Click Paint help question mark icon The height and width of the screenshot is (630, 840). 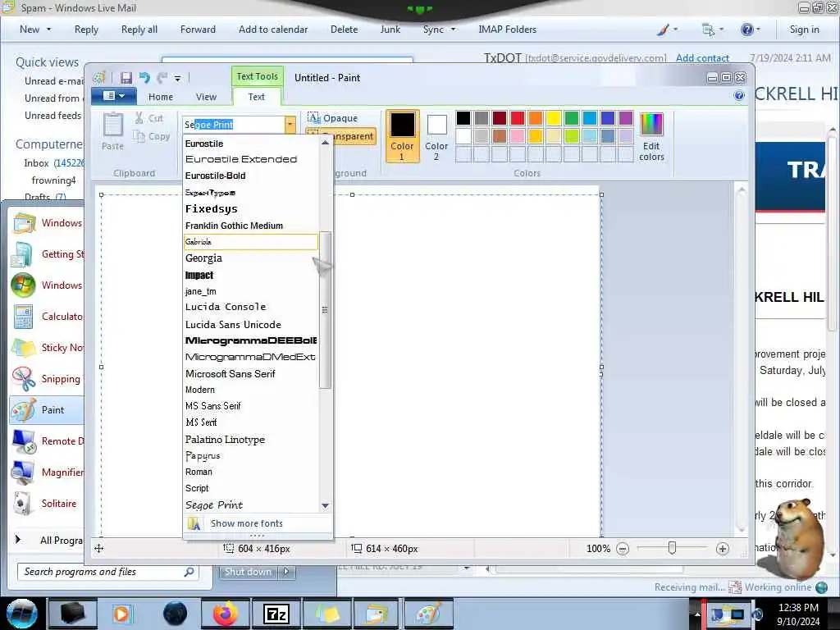(739, 96)
